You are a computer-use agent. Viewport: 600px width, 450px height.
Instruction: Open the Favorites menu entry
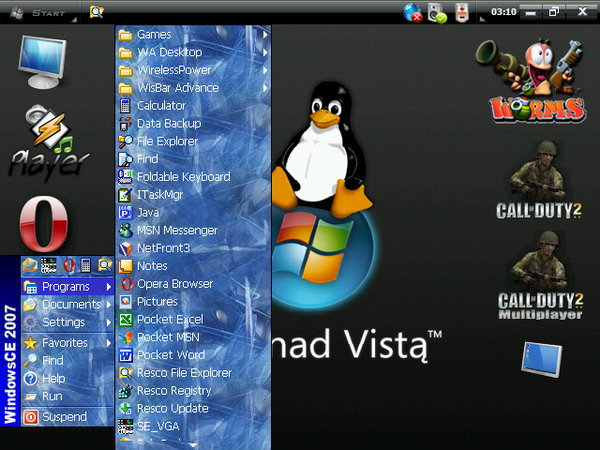click(x=68, y=342)
